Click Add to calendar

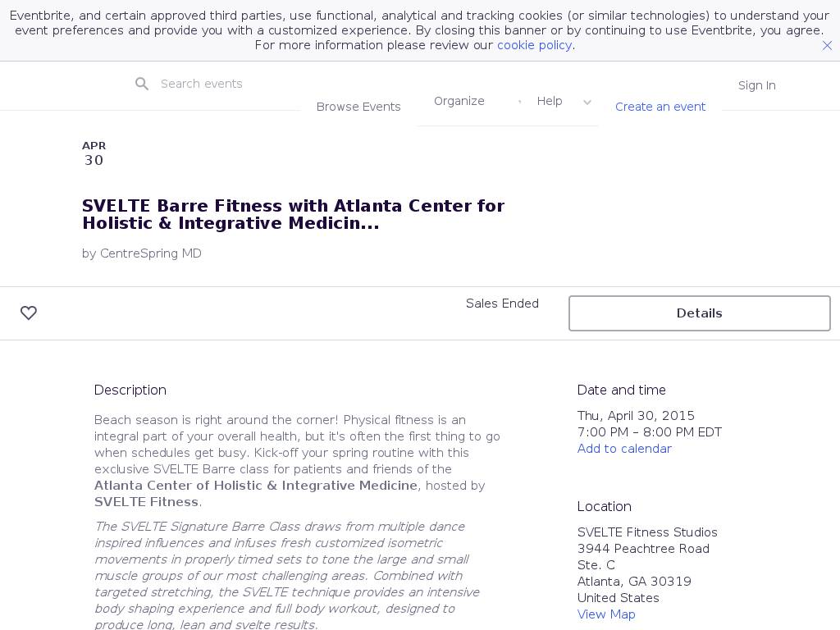pyautogui.click(x=624, y=449)
